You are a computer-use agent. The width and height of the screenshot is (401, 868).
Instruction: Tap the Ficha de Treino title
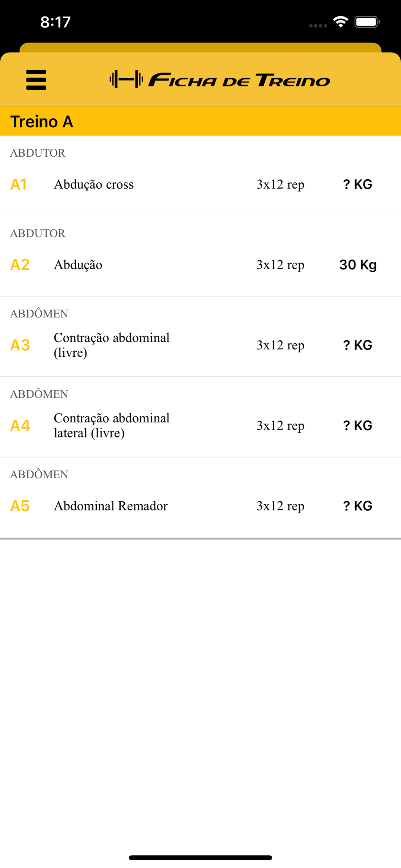point(239,80)
